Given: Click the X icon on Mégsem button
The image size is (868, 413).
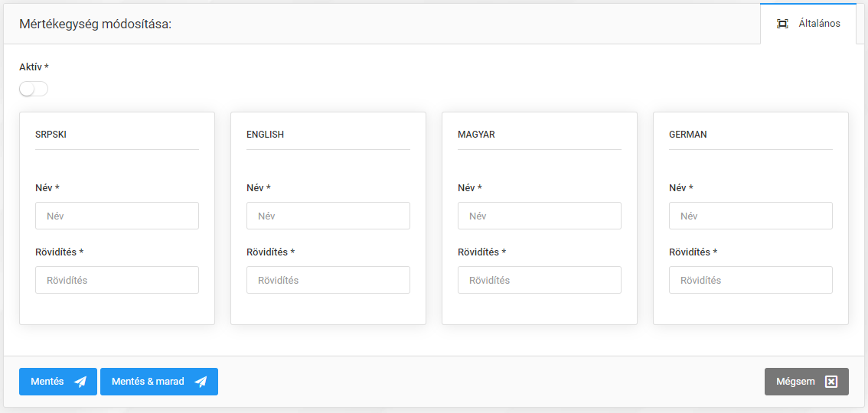Looking at the screenshot, I should (831, 382).
